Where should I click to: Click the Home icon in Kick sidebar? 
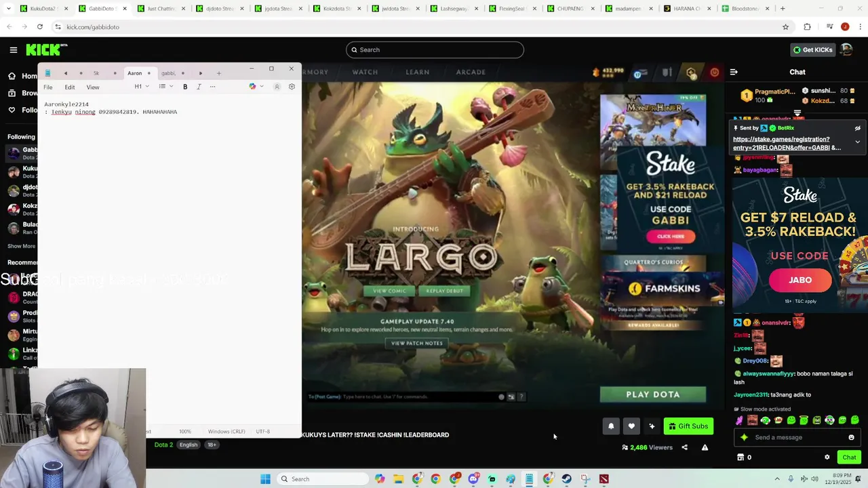coord(12,76)
